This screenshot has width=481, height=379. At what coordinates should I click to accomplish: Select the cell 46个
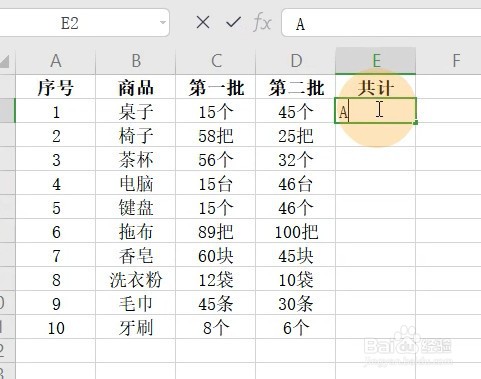(x=296, y=207)
